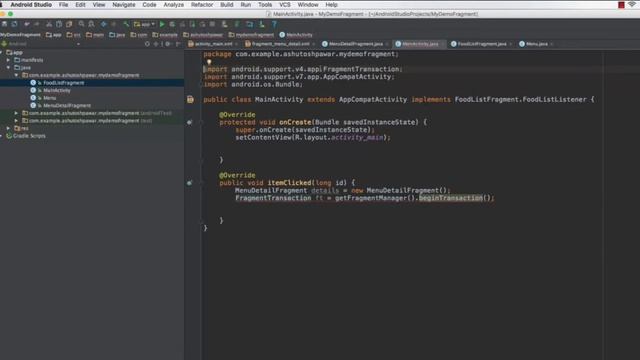This screenshot has width=640, height=360.
Task: Run the app with the green play button
Action: [x=162, y=24]
